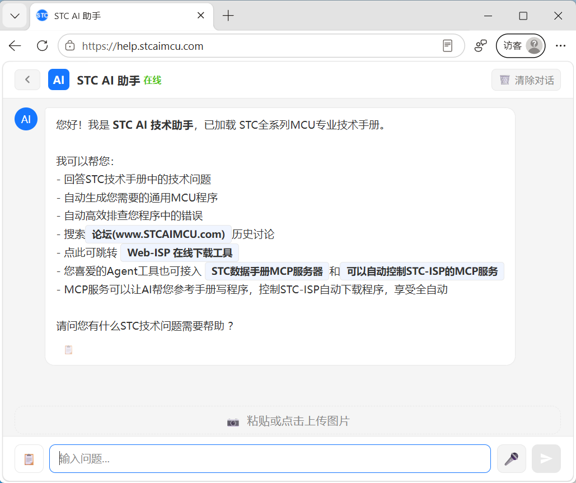This screenshot has width=576, height=483.
Task: Open a new browser tab
Action: tap(228, 15)
